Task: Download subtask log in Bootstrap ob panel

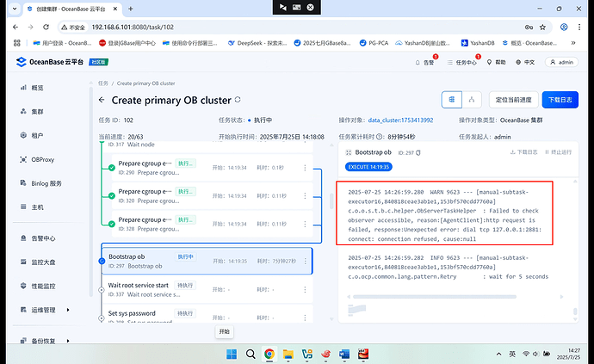Action: click(523, 152)
